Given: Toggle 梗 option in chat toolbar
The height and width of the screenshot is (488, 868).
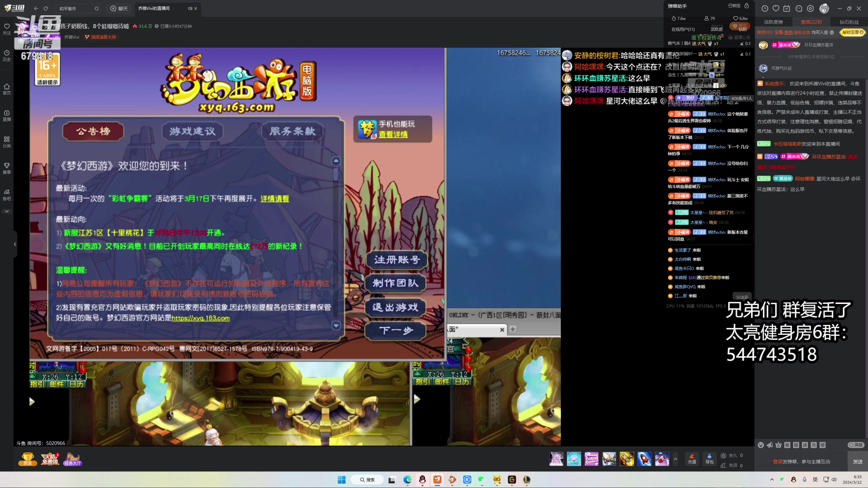Looking at the screenshot, I should [x=823, y=445].
